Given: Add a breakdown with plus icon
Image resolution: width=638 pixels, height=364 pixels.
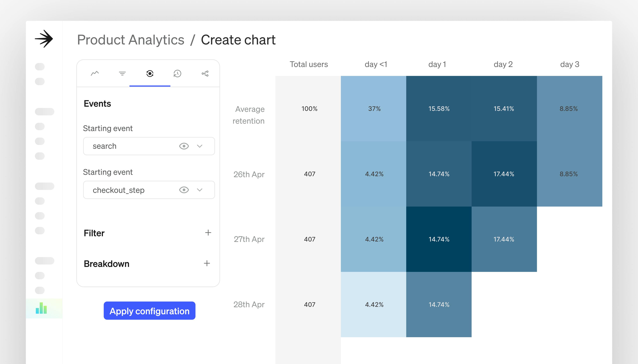Looking at the screenshot, I should point(207,263).
